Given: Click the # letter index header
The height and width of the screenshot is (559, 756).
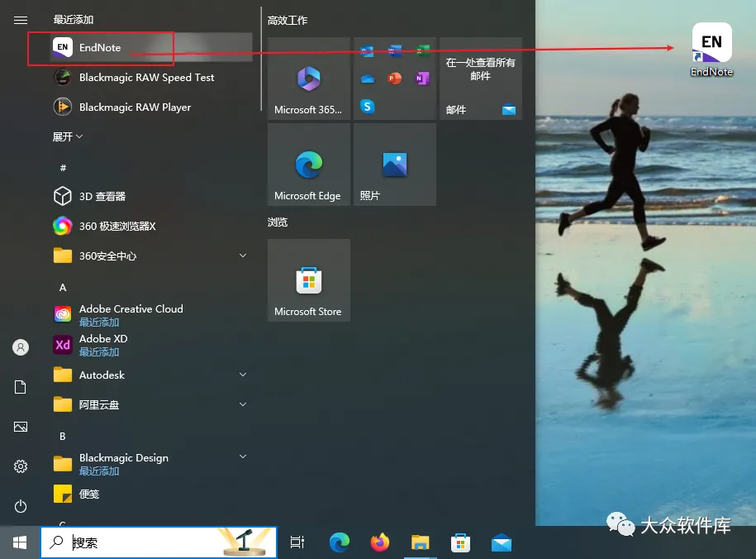Looking at the screenshot, I should tap(63, 168).
